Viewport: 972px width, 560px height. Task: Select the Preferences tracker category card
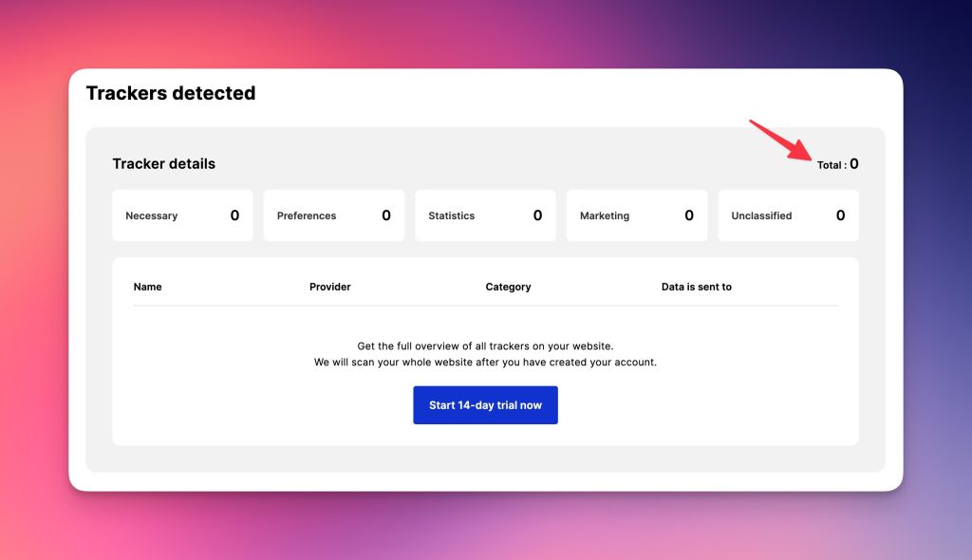tap(333, 215)
